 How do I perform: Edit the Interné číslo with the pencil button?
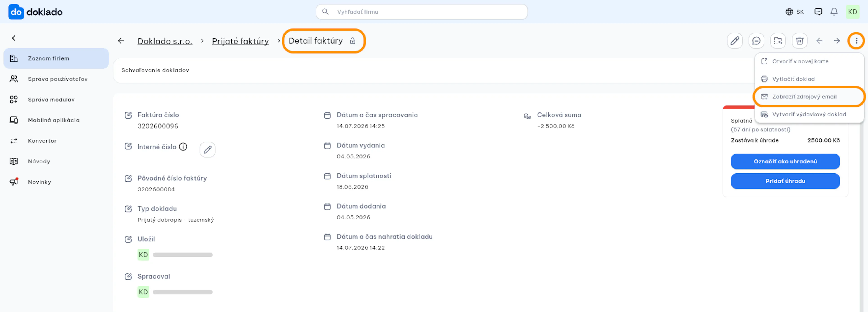pyautogui.click(x=207, y=149)
